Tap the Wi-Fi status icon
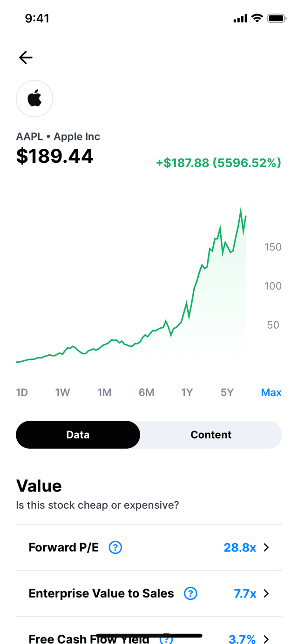 [x=257, y=18]
